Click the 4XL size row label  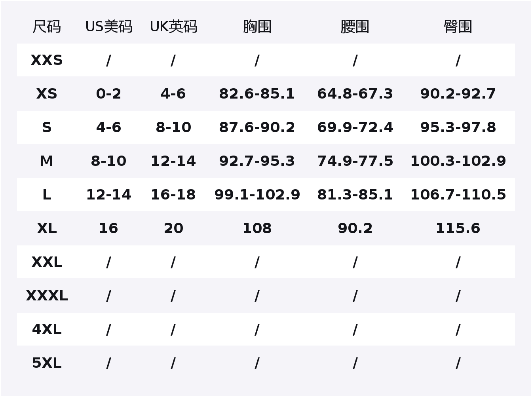click(47, 329)
